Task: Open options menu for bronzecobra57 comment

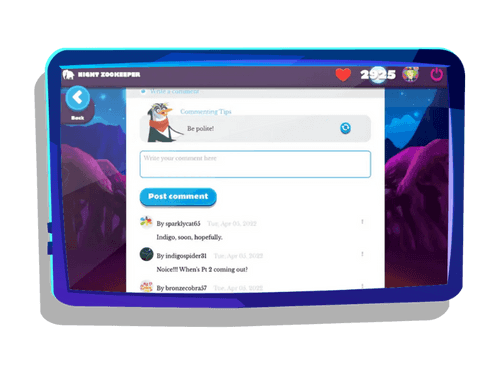Action: pyautogui.click(x=362, y=286)
